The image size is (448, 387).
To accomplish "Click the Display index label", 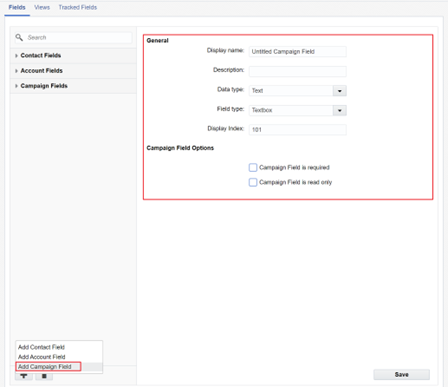I will (x=226, y=128).
